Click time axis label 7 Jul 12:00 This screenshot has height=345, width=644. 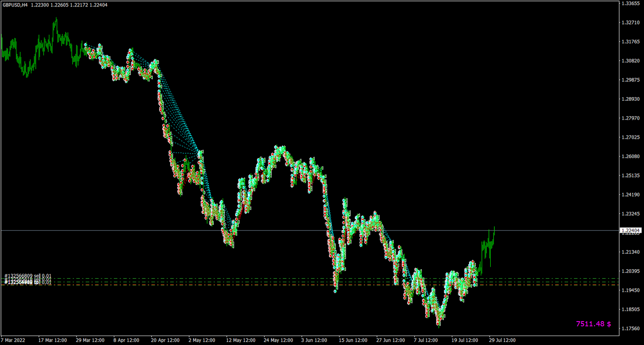coord(426,341)
